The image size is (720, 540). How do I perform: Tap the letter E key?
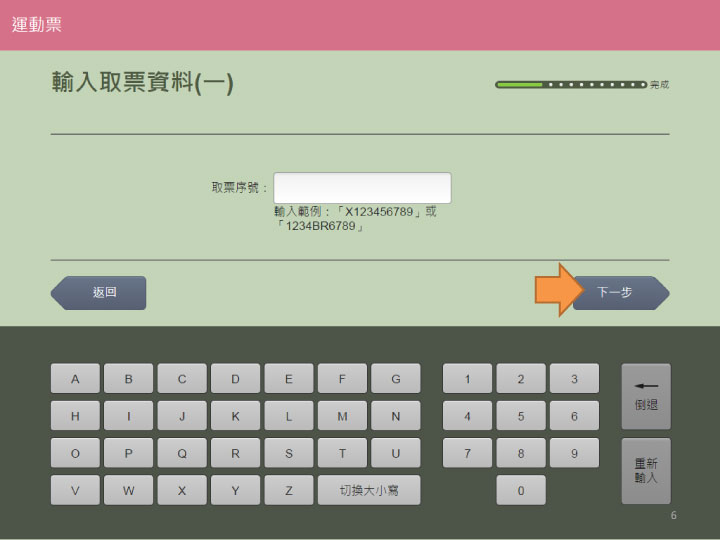point(289,378)
